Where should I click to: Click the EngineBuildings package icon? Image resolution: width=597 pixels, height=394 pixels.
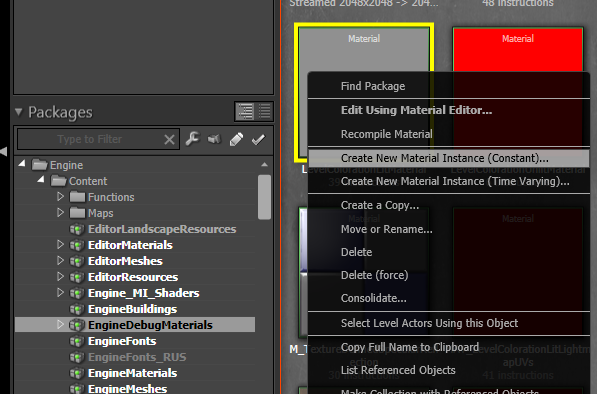(x=77, y=309)
